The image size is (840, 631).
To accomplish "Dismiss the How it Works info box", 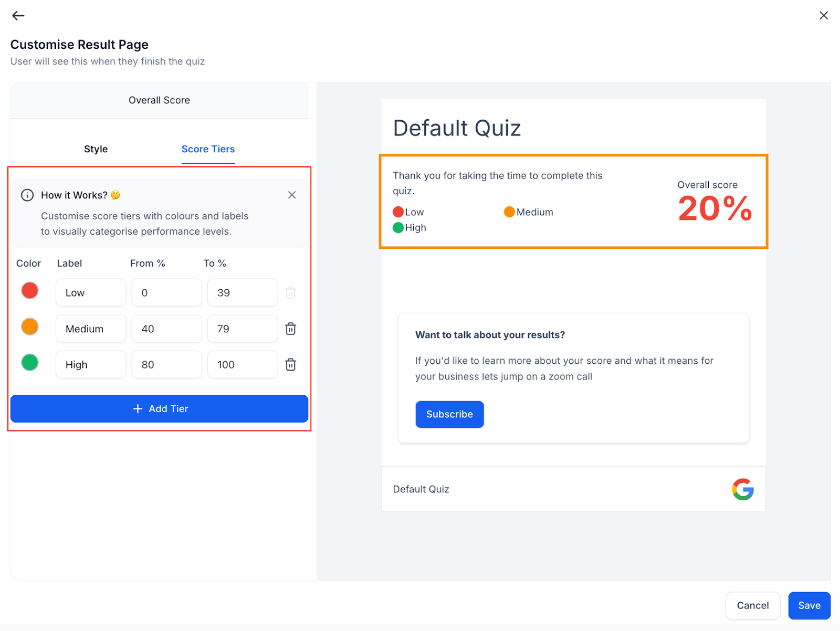I will pyautogui.click(x=292, y=195).
